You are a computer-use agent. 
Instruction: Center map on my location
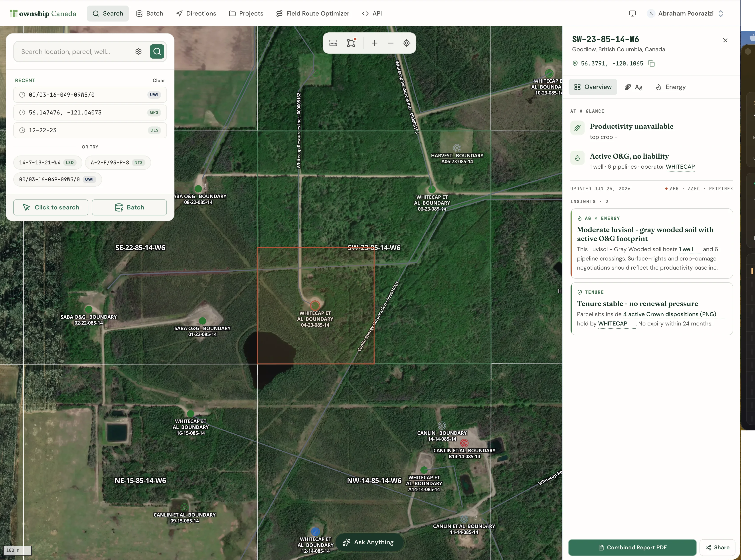[x=407, y=43]
